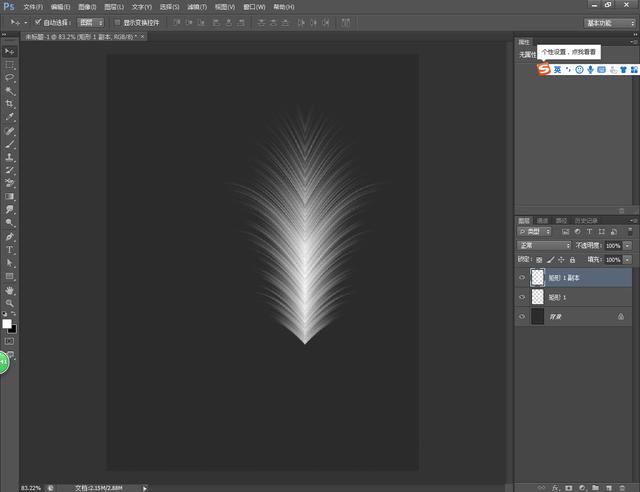Uncheck the 自动选择 checkbox
The height and width of the screenshot is (492, 640).
tap(38, 21)
